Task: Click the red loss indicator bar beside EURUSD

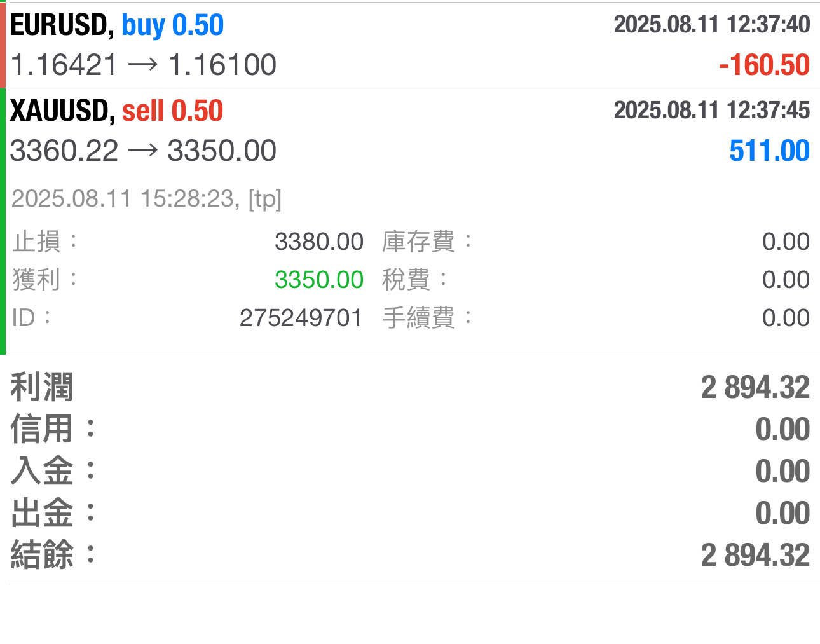Action: pos(3,45)
